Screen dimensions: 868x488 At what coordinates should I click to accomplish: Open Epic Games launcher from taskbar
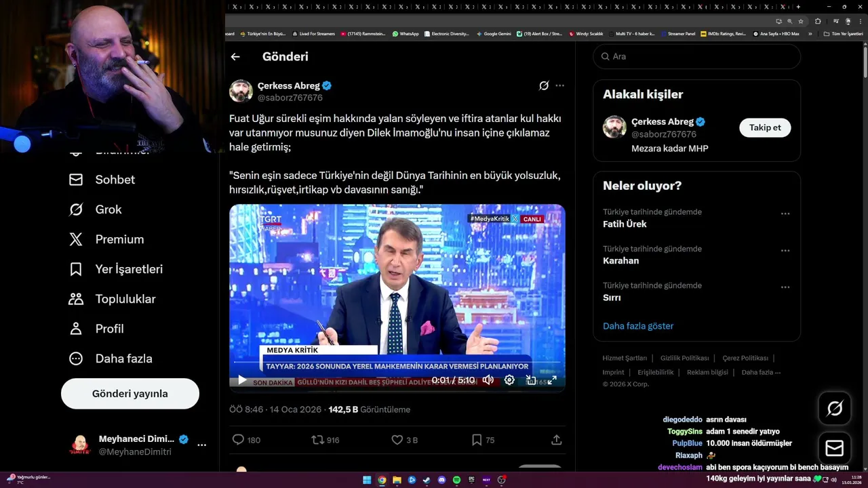471,480
